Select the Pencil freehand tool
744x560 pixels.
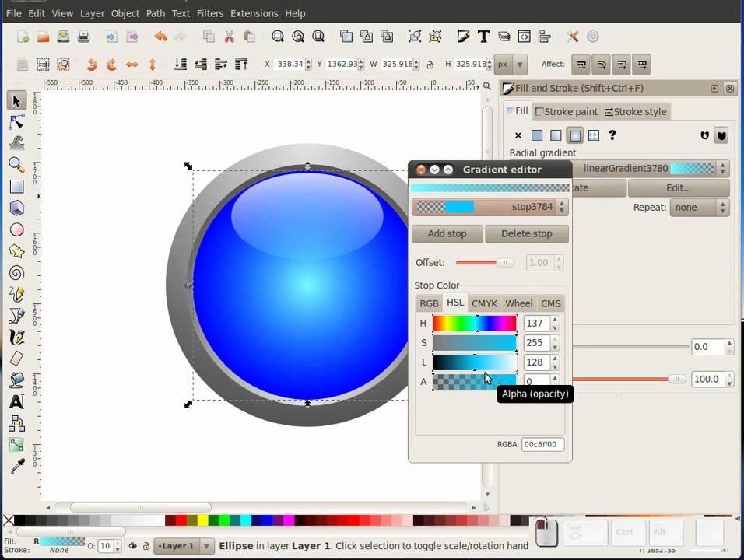16,294
